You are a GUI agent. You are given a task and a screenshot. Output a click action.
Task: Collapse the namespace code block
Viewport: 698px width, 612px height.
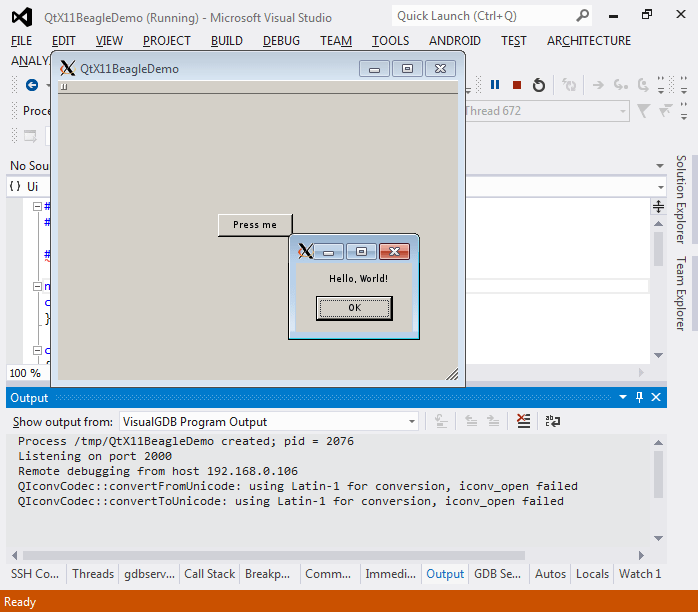[x=37, y=286]
